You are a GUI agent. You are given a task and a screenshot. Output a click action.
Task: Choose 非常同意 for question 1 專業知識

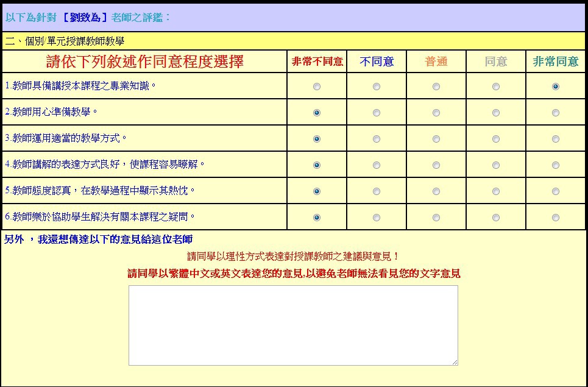tap(556, 87)
